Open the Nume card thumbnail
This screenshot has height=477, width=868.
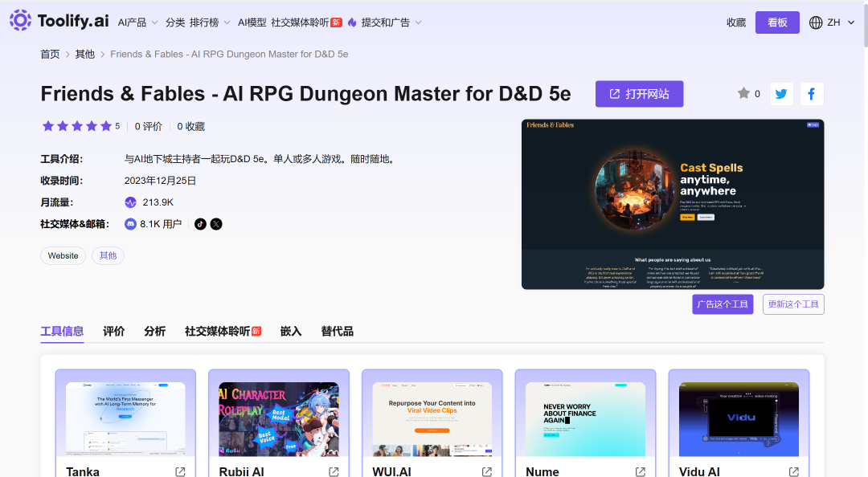[586, 419]
